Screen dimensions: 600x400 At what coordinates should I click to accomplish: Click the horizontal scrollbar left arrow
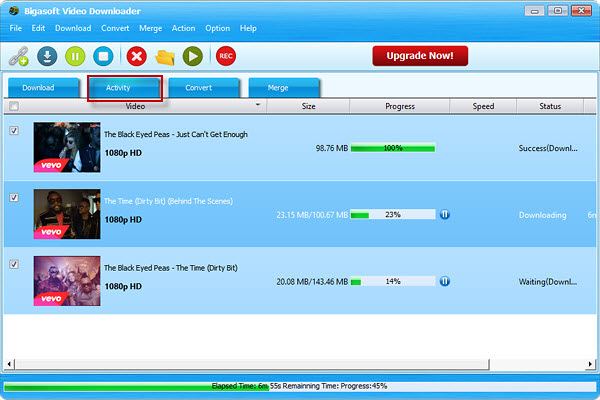[9, 364]
